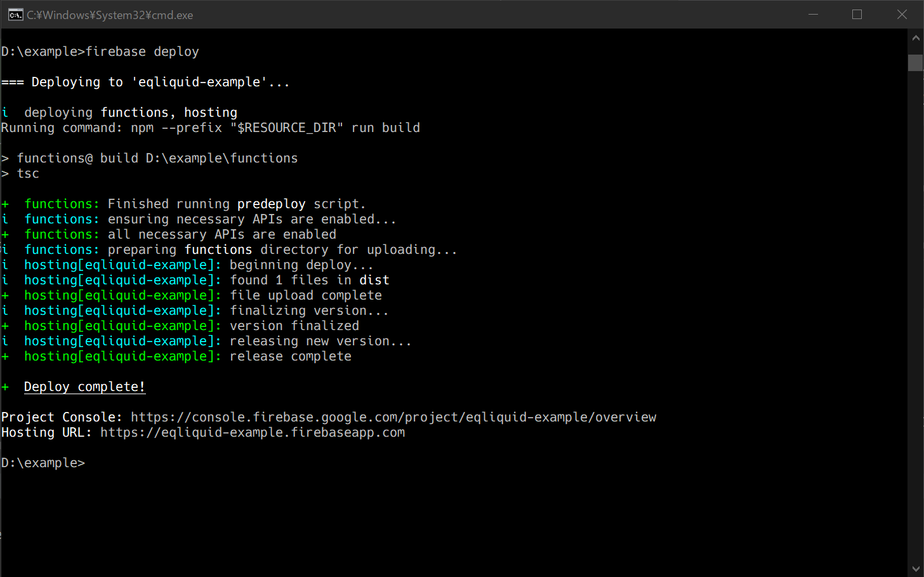Maximize the command prompt window
924x577 pixels.
(857, 15)
